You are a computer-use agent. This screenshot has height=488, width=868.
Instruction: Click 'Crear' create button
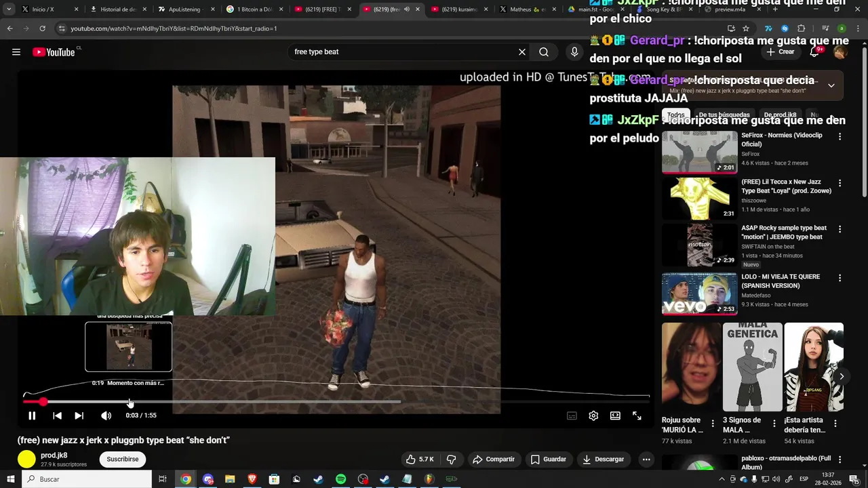[780, 52]
